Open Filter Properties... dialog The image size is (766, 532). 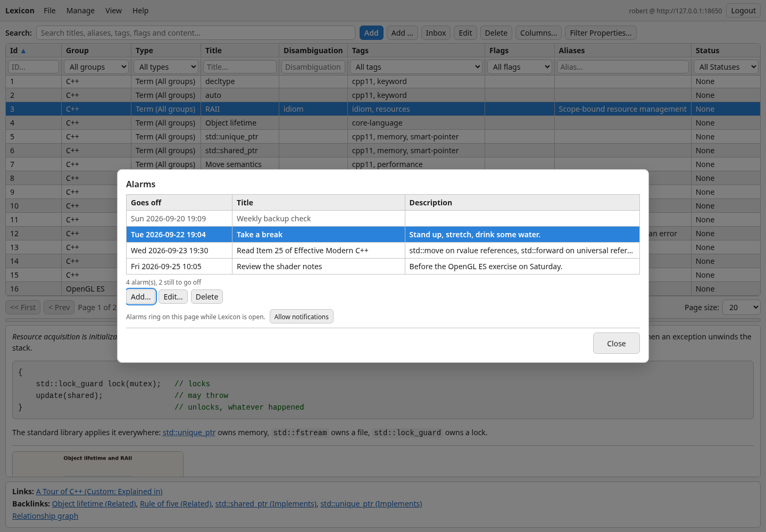click(601, 33)
